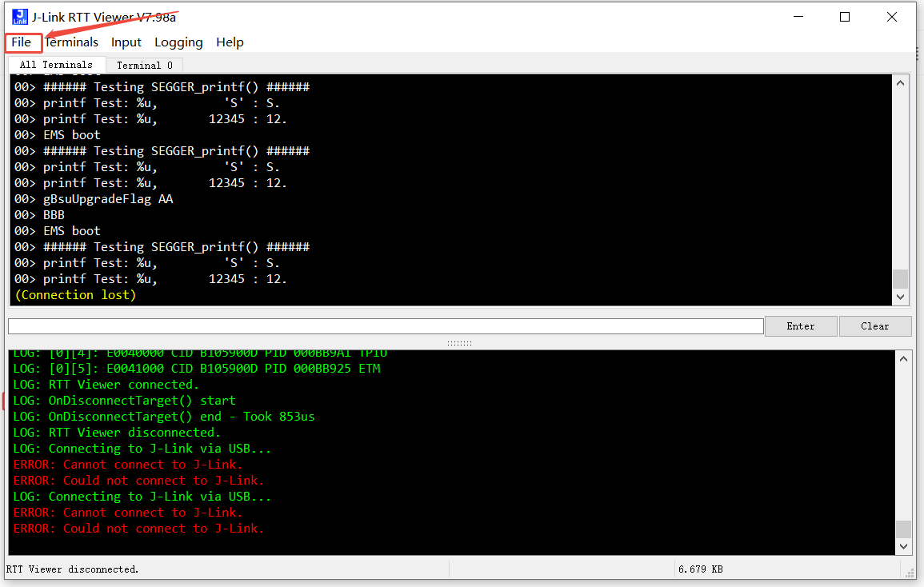
Task: Click "OnDisconnectTarget() end - Took 853us" line
Action: tap(164, 417)
